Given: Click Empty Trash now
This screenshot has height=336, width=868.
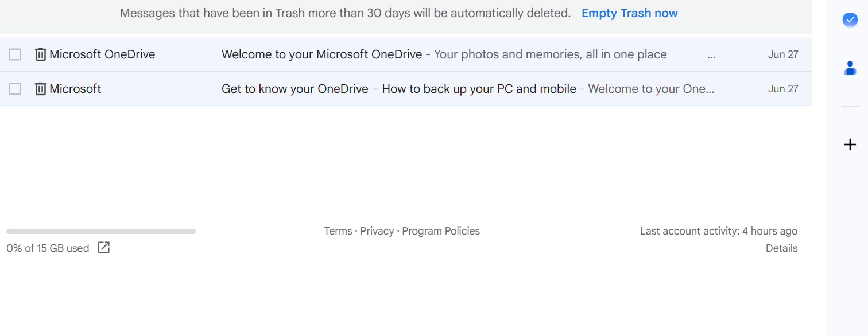Looking at the screenshot, I should coord(629,13).
